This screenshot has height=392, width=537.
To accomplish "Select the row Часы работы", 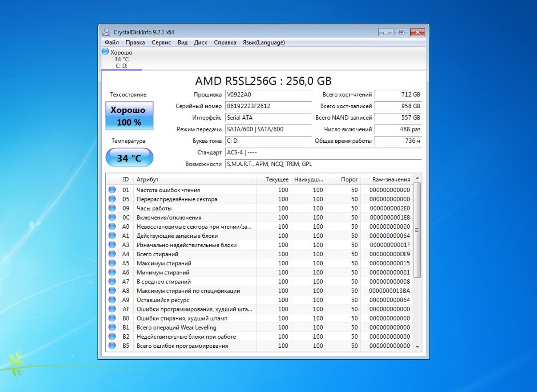I will coord(259,208).
